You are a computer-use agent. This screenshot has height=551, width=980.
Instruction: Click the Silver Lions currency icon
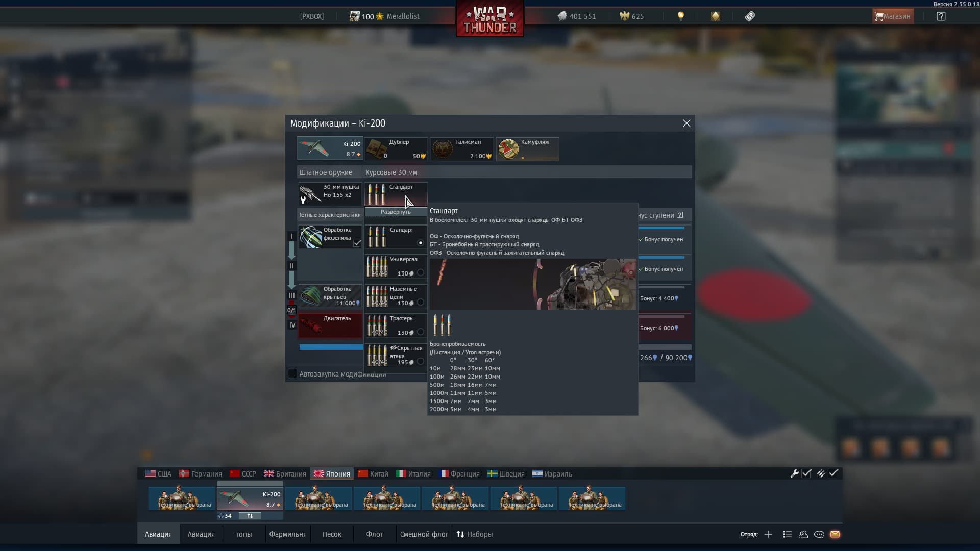point(562,16)
